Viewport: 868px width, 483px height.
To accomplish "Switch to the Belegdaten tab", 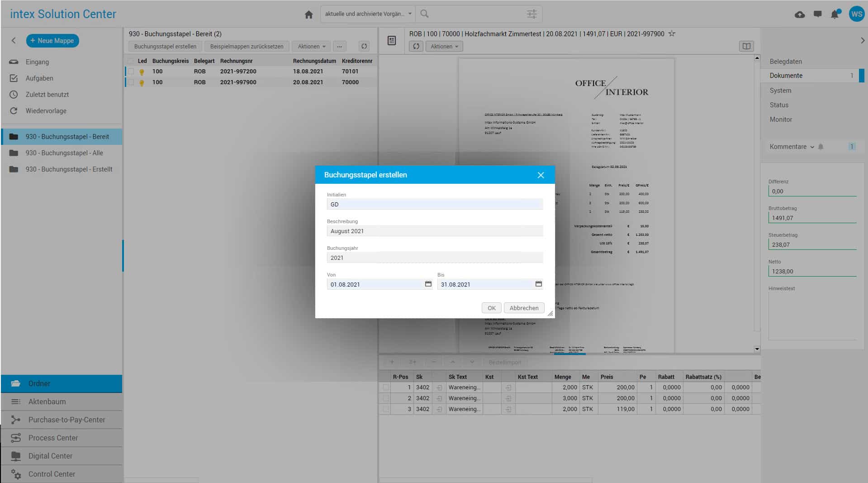I will pyautogui.click(x=786, y=62).
